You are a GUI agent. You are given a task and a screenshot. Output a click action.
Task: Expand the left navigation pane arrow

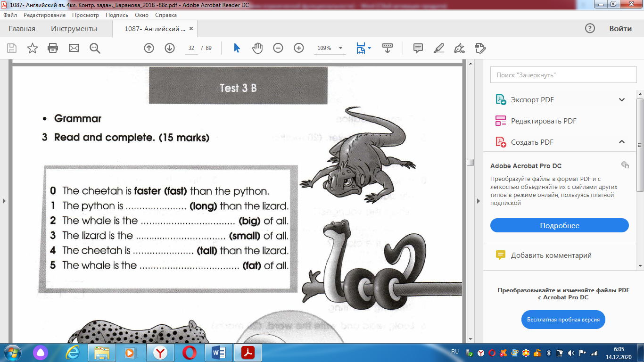4,201
